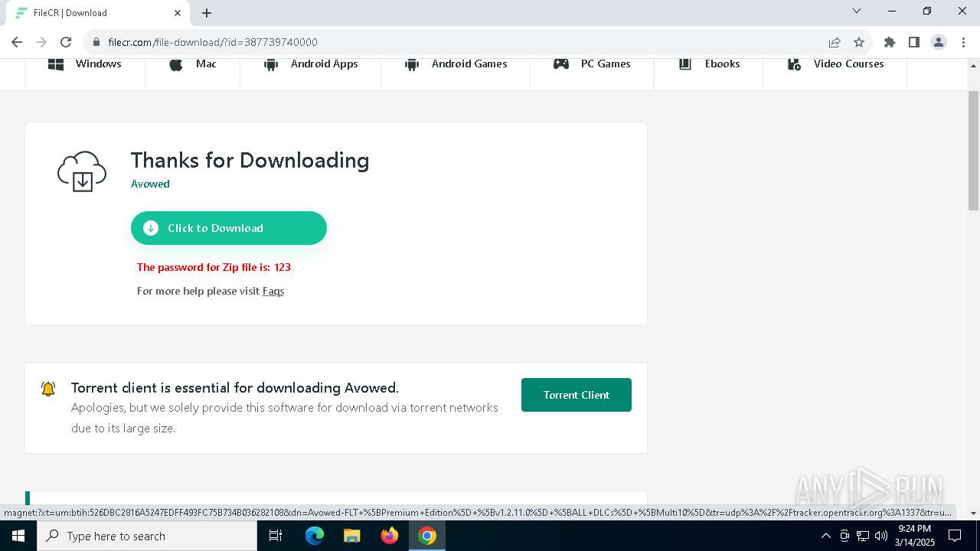Click the Apple logo Mac icon
Image resolution: width=980 pixels, height=551 pixels.
pos(176,64)
